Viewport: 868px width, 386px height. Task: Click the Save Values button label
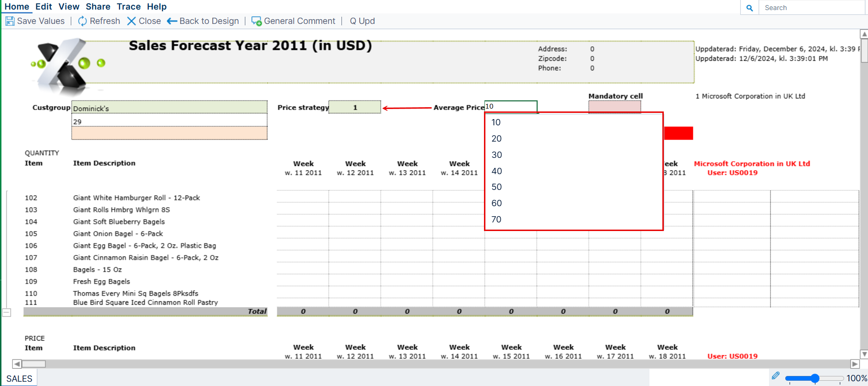(x=41, y=21)
